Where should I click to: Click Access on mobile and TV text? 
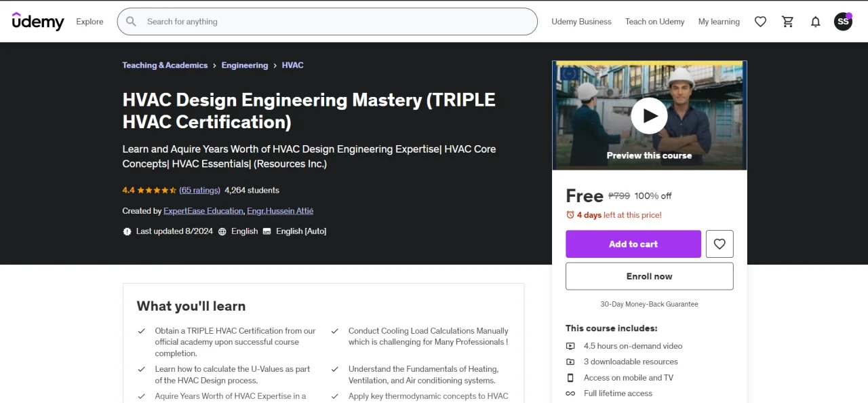click(629, 378)
